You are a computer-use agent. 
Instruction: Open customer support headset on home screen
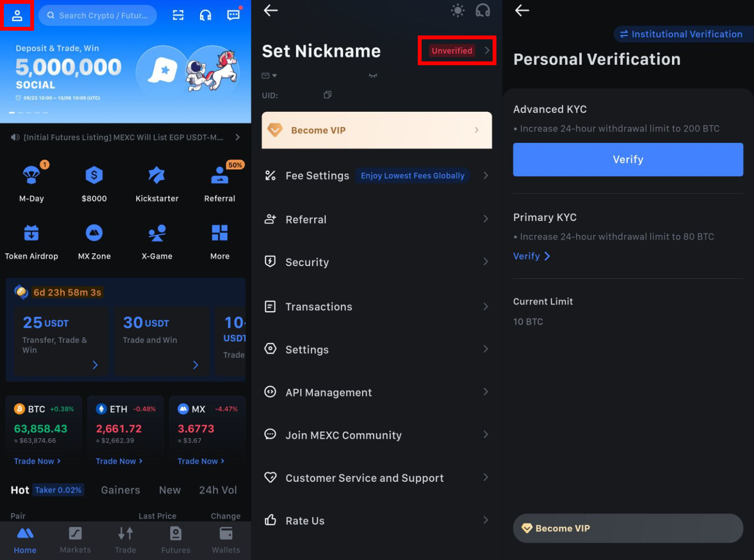point(206,15)
